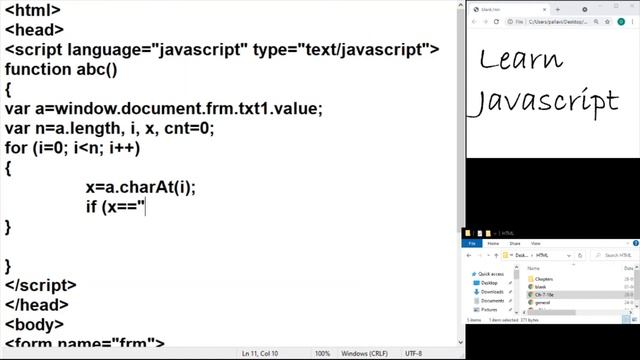This screenshot has height=360, width=640.
Task: Click the media control icon in Chrome tab strip
Action: point(584,9)
